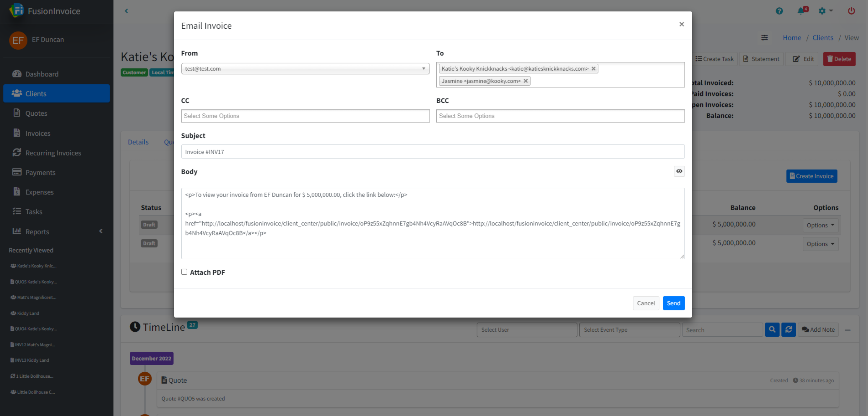This screenshot has width=868, height=416.
Task: Toggle the email body preview eye icon
Action: (x=679, y=171)
